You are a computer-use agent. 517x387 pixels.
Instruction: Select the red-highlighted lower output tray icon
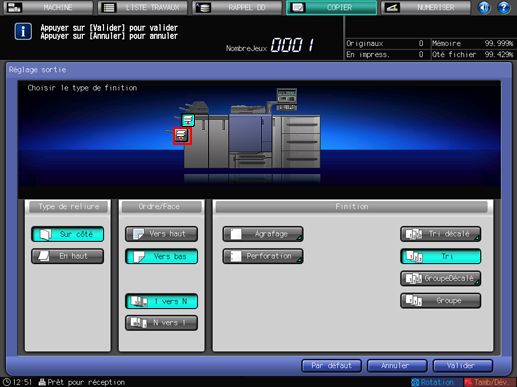coord(182,136)
